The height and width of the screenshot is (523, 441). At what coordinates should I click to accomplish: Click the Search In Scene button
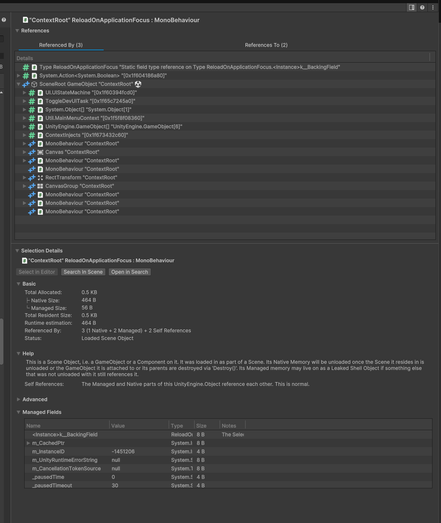tap(83, 272)
